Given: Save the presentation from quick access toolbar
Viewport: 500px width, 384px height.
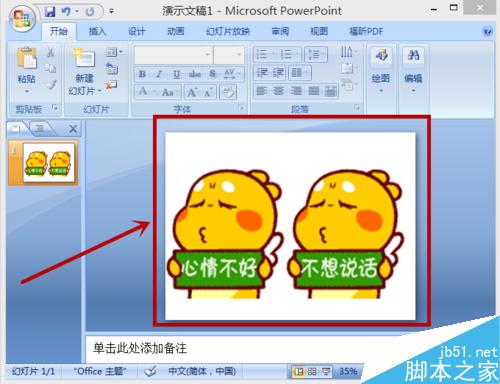Looking at the screenshot, I should point(50,12).
